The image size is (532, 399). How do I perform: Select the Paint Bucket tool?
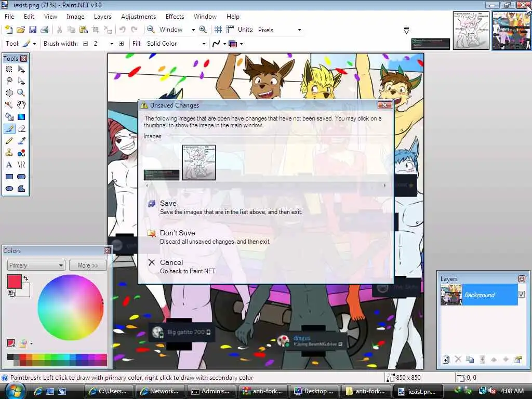9,117
